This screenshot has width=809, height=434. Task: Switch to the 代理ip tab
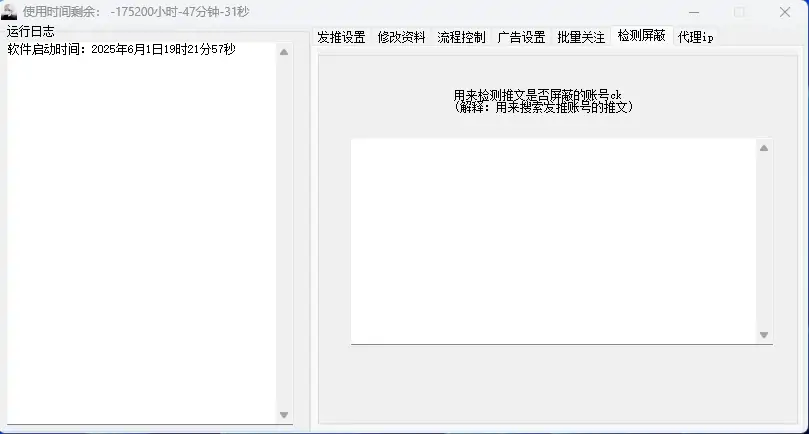click(x=695, y=37)
